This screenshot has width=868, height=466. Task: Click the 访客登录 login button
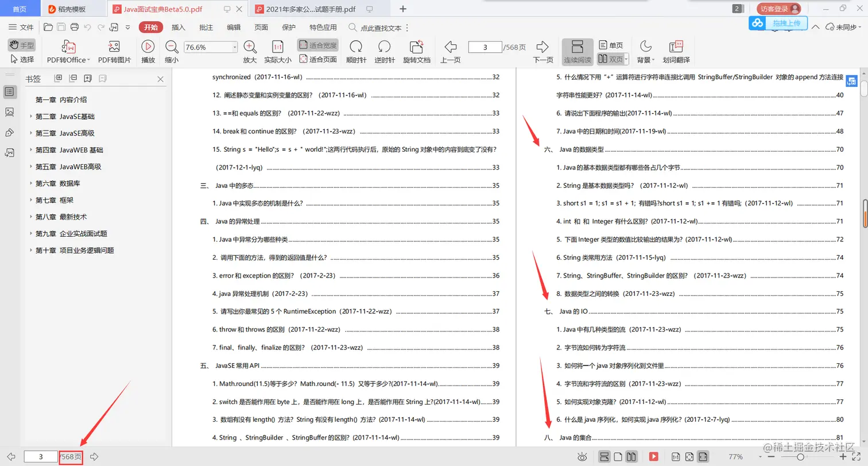point(778,9)
